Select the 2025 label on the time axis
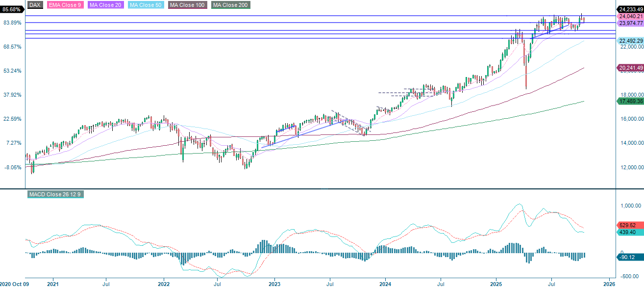This screenshot has height=288, width=644. click(496, 284)
